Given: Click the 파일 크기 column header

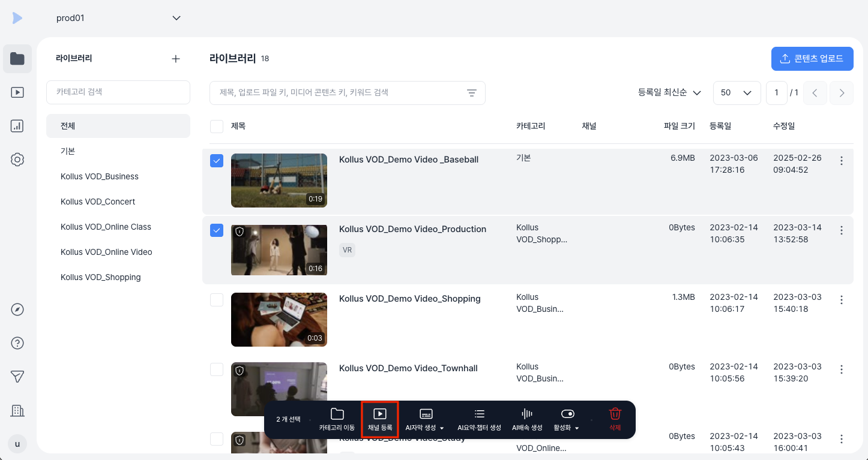Looking at the screenshot, I should pos(680,126).
